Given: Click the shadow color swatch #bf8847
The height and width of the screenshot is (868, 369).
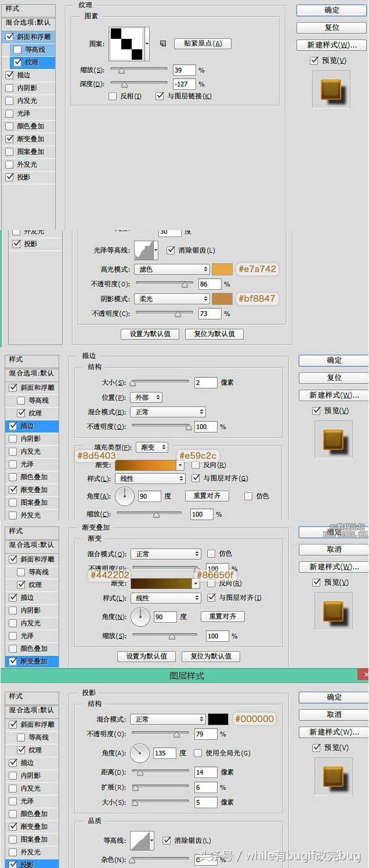Looking at the screenshot, I should click(222, 299).
